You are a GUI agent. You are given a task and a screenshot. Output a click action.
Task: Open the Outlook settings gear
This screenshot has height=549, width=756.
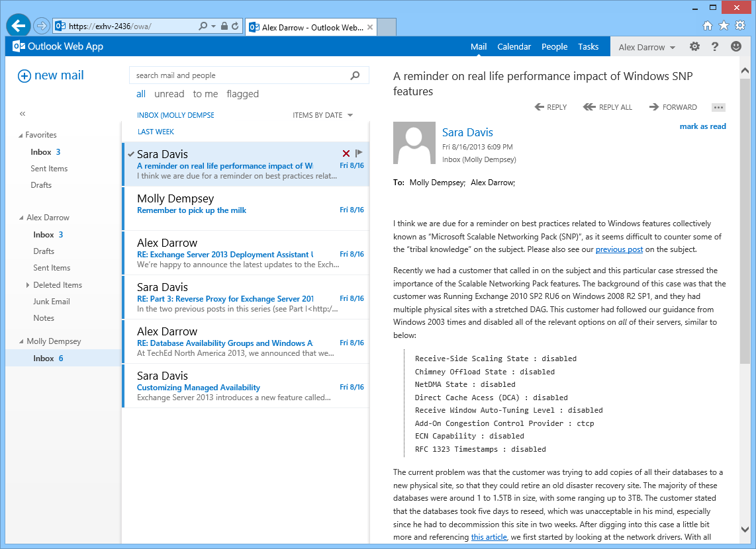[694, 46]
